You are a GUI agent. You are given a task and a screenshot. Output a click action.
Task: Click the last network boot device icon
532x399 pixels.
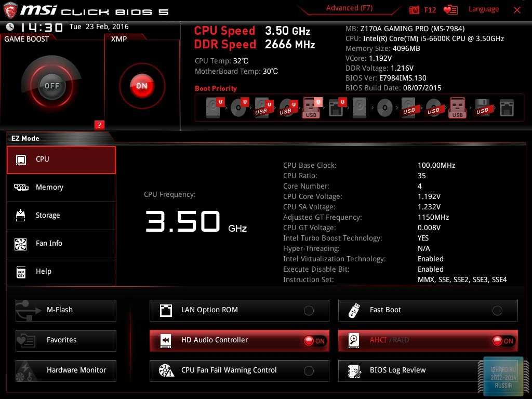pyautogui.click(x=507, y=108)
